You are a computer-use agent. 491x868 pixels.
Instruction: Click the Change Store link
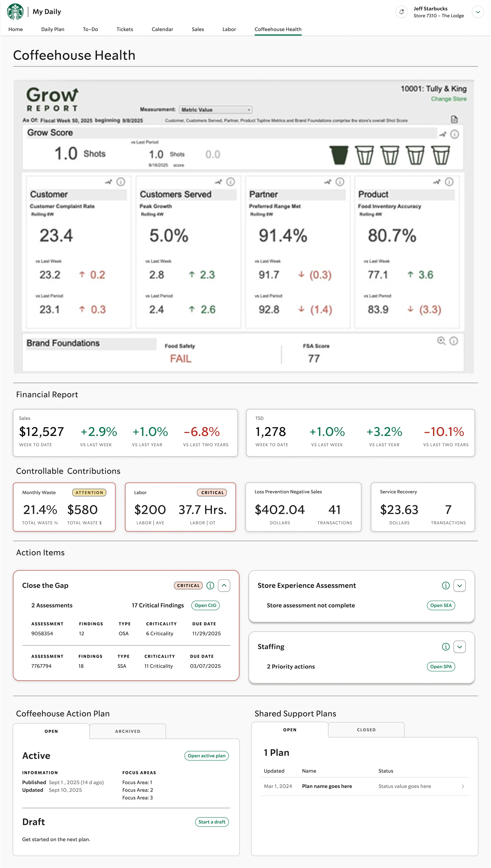(x=449, y=99)
